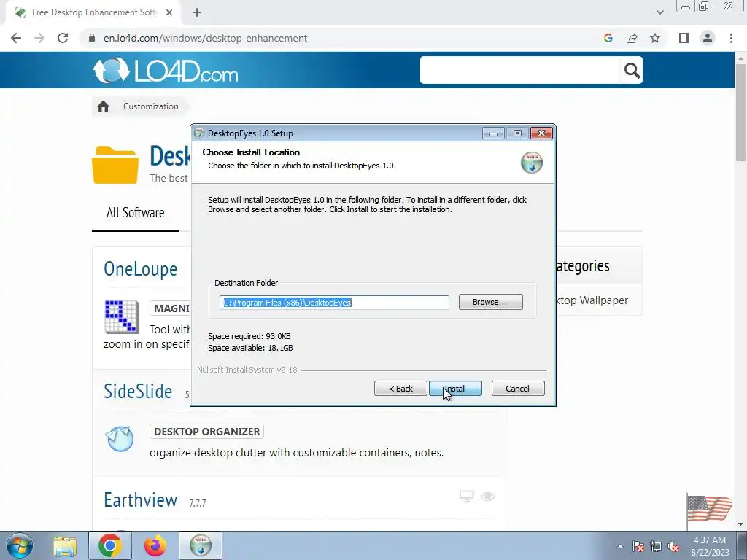747x560 pixels.
Task: Toggle Chrome side panel
Action: tap(684, 38)
